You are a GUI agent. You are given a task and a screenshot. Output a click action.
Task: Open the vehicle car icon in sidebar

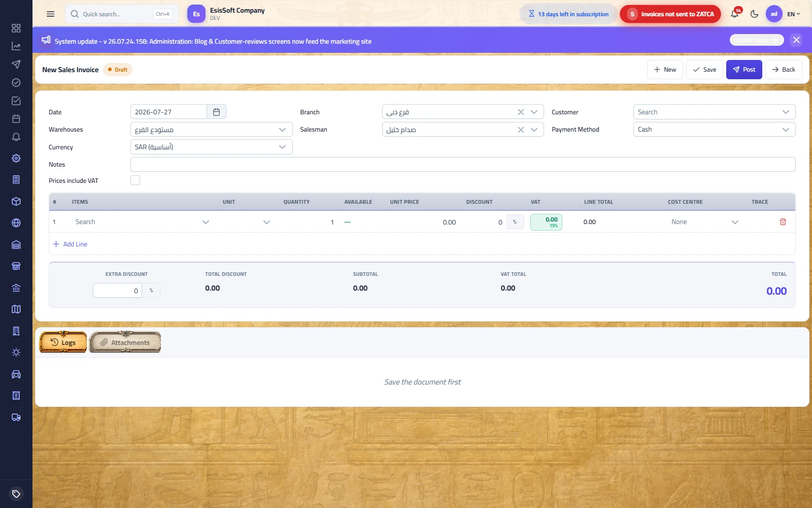(x=16, y=374)
